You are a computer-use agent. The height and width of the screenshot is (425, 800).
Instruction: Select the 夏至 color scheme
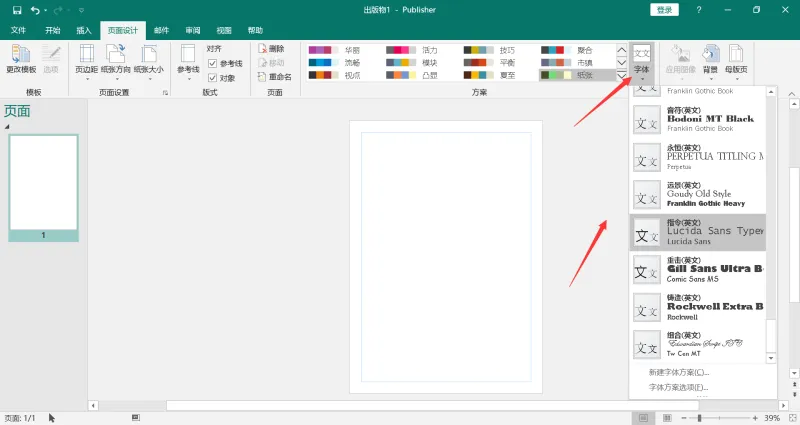490,75
